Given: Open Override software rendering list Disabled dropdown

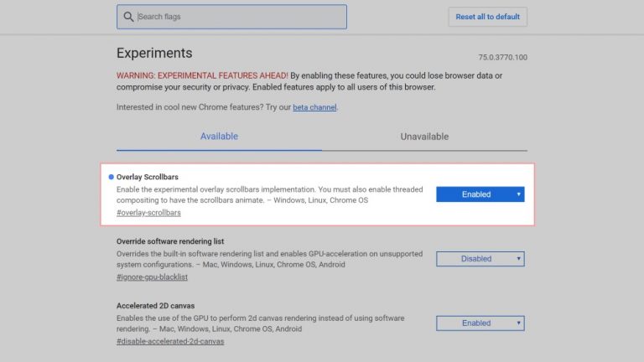Looking at the screenshot, I should pyautogui.click(x=480, y=259).
